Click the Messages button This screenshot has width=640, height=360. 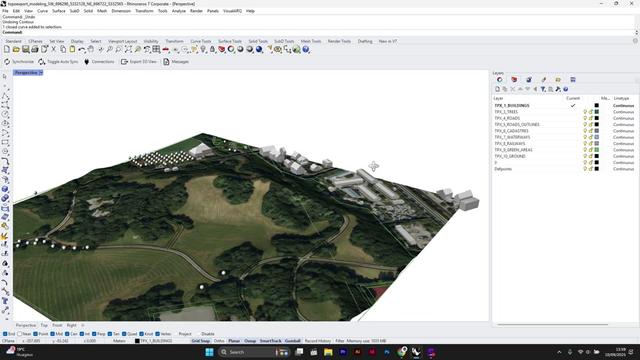[x=176, y=62]
